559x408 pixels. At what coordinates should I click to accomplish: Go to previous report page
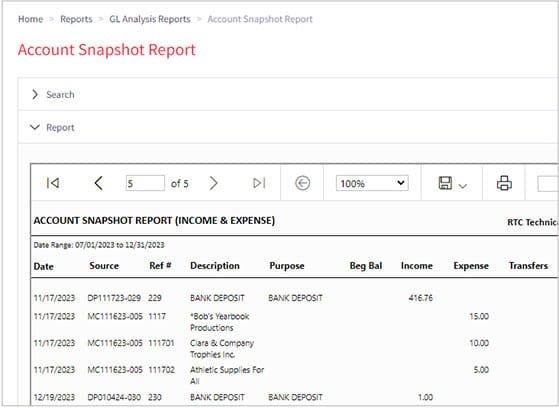click(98, 183)
